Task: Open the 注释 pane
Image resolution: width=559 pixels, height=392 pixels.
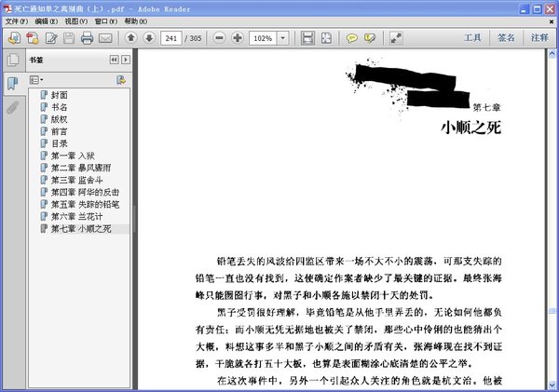Action: click(539, 38)
